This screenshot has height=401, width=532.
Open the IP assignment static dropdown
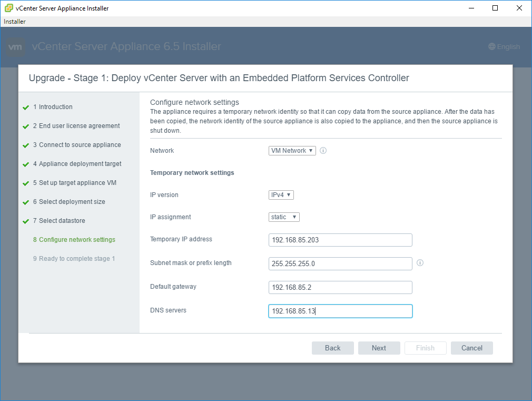coord(284,217)
